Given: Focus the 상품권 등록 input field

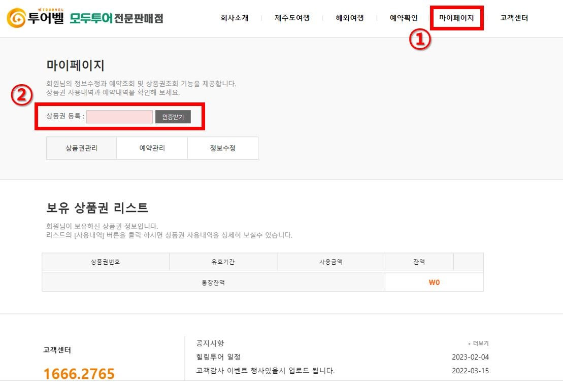Looking at the screenshot, I should click(120, 117).
